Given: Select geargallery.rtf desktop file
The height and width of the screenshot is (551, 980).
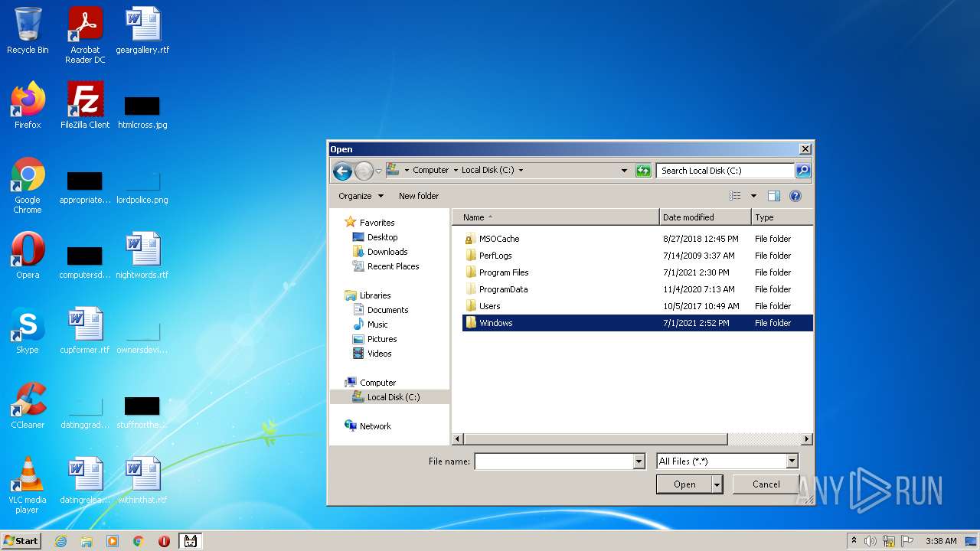Looking at the screenshot, I should [142, 31].
